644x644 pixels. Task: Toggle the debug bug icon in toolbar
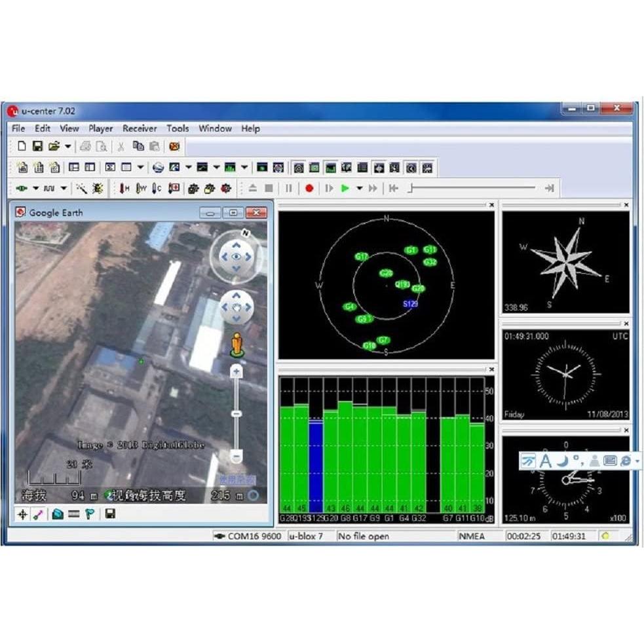click(x=98, y=189)
